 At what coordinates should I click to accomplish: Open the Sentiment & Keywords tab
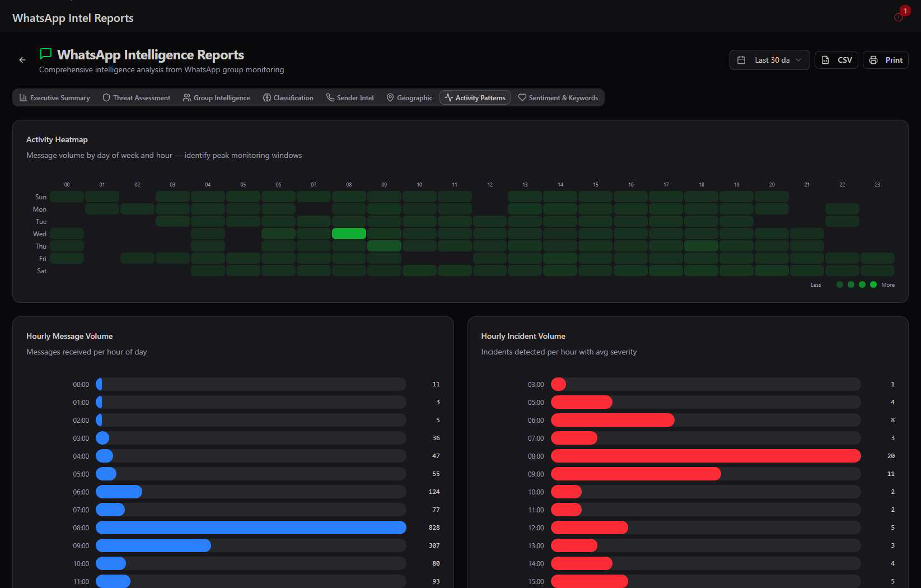[x=558, y=97]
